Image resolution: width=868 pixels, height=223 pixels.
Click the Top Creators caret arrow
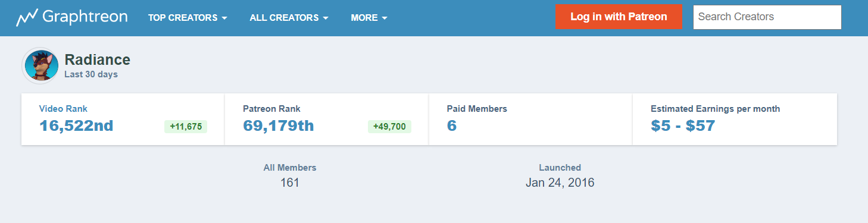224,18
